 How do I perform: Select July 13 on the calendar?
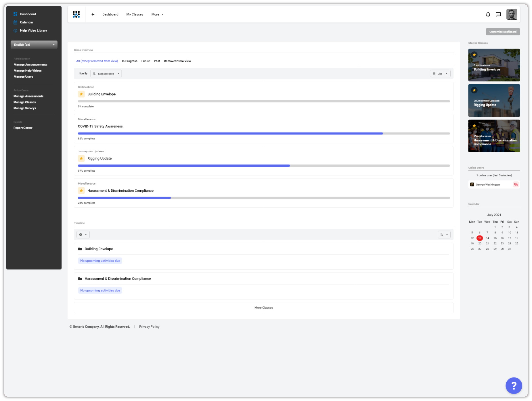[x=479, y=238]
